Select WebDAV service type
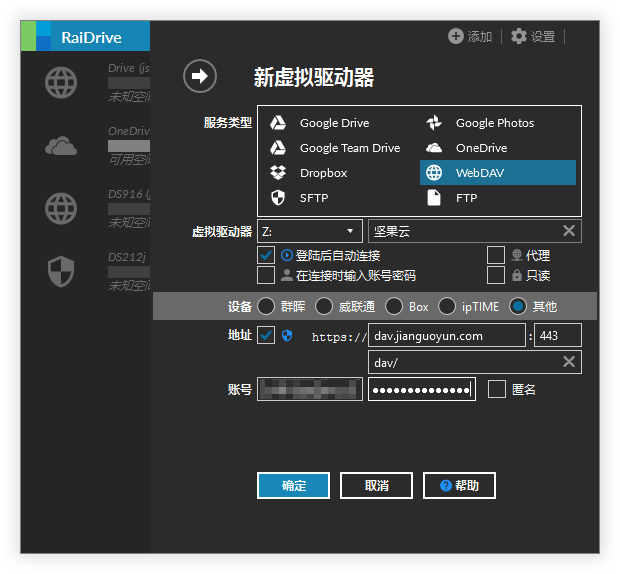The height and width of the screenshot is (574, 620). coord(497,173)
